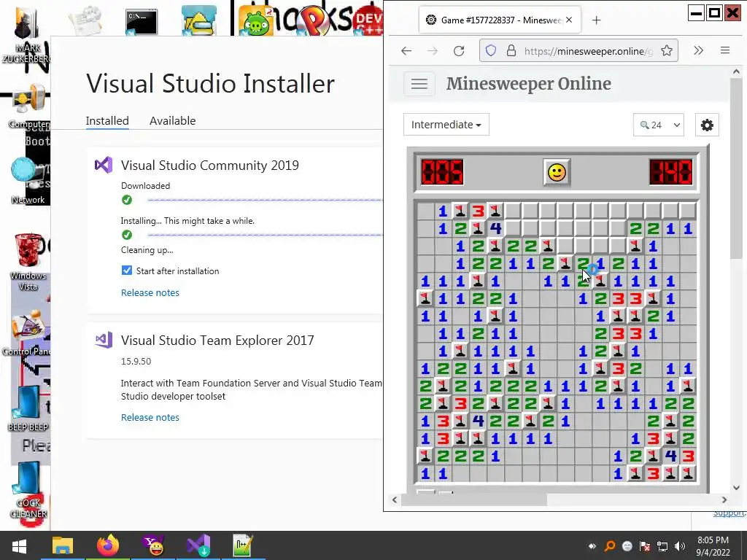Open the zoom level 24 dropdown
Viewport: 747px width, 560px height.
click(x=659, y=125)
